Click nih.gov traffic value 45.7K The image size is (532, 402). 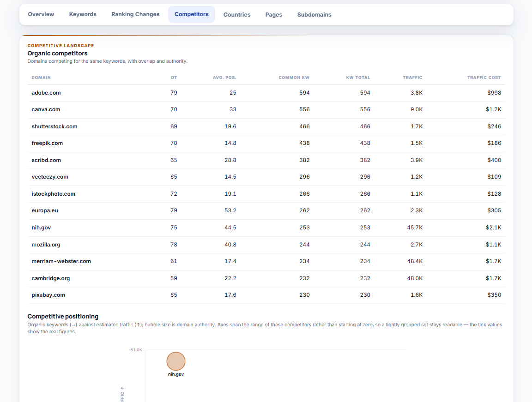(x=415, y=228)
